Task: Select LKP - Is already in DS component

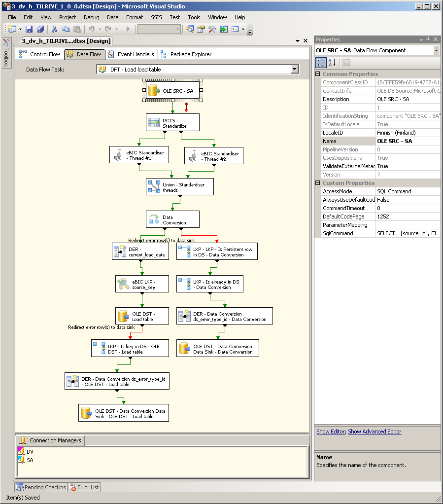Action: tap(210, 284)
